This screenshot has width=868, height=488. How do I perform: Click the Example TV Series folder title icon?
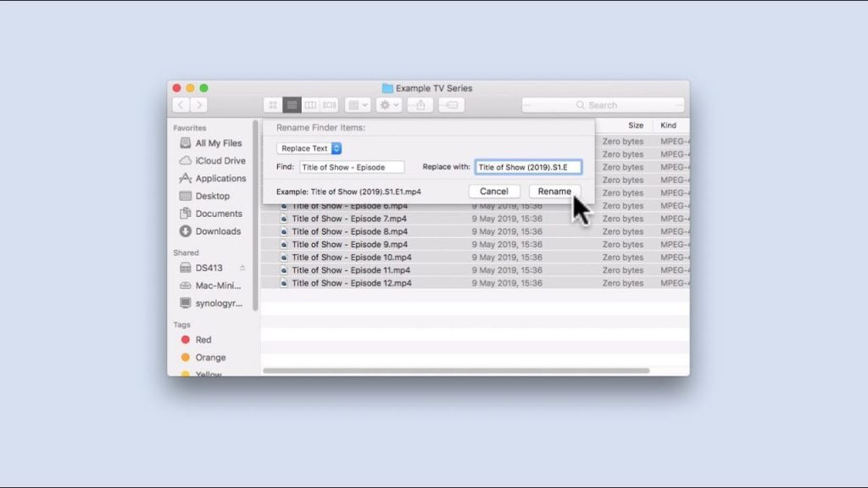click(387, 88)
